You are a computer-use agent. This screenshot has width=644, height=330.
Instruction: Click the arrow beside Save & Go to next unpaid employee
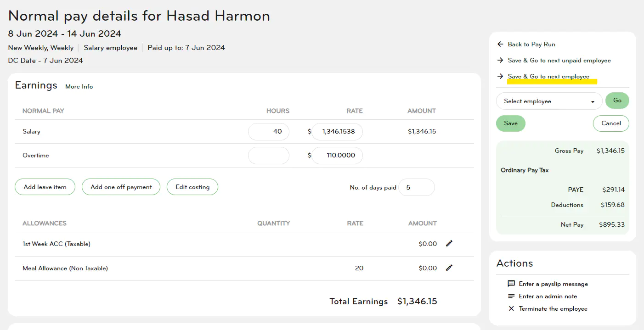point(500,60)
